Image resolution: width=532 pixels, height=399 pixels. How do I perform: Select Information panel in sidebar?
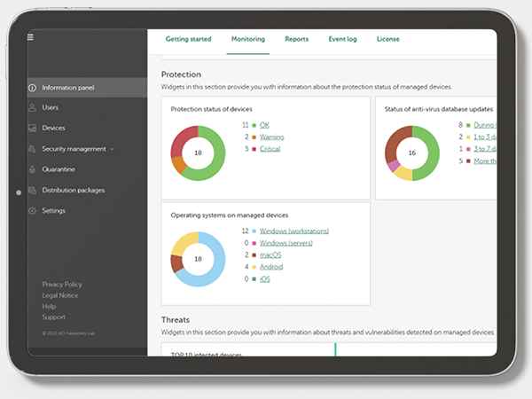click(x=87, y=88)
